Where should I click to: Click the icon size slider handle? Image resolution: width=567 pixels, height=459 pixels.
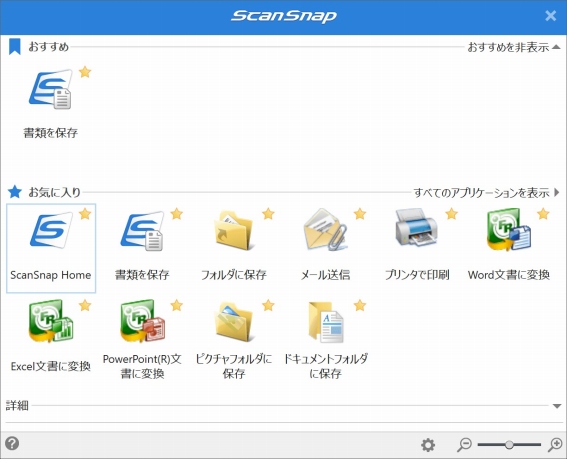click(x=509, y=445)
